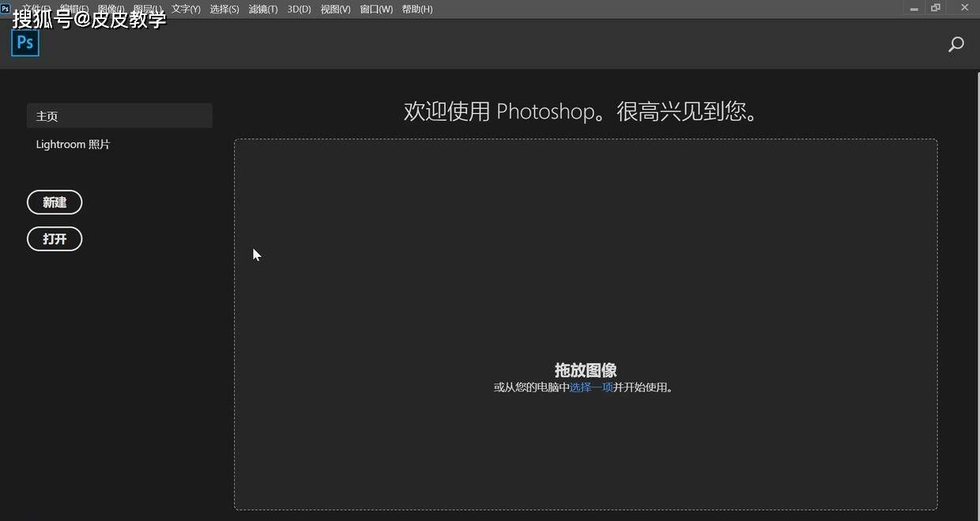Open the 窗口(W) menu
Viewport: 980px width, 521px height.
pyautogui.click(x=376, y=9)
